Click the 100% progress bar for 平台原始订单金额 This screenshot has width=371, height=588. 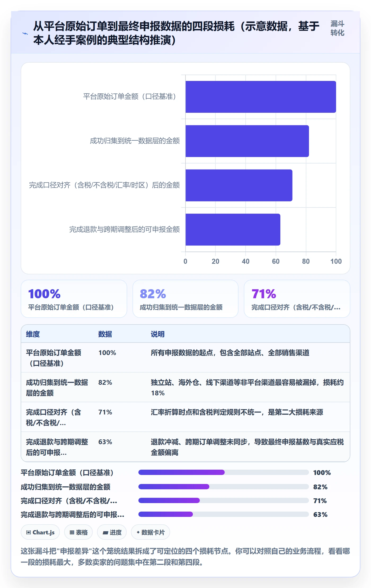pos(224,472)
